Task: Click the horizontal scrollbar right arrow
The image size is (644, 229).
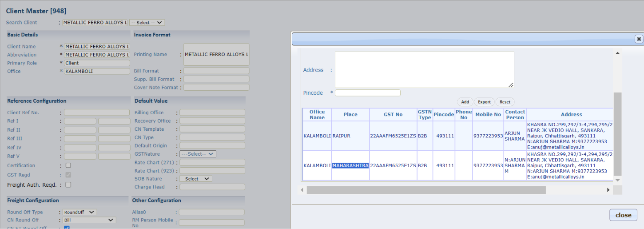Action: point(608,190)
